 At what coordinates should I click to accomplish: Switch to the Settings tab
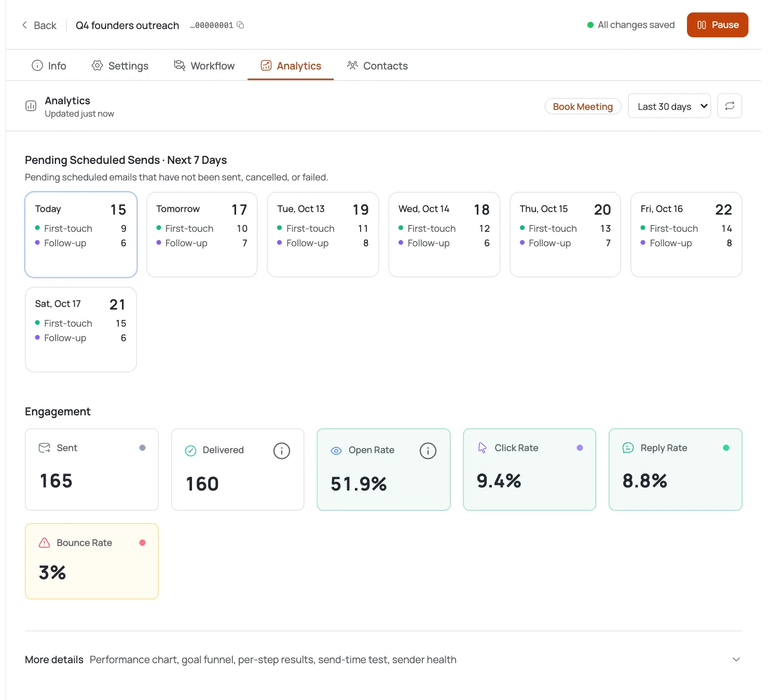coord(120,65)
